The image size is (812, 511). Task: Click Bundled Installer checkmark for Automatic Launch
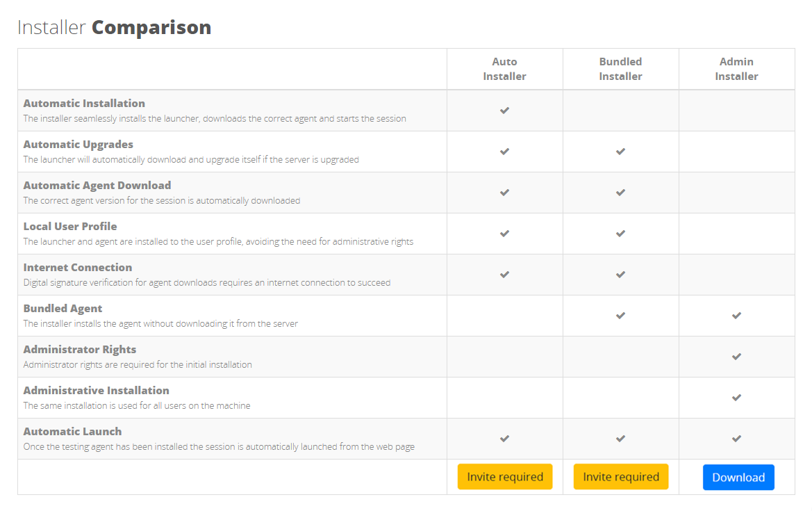621,439
